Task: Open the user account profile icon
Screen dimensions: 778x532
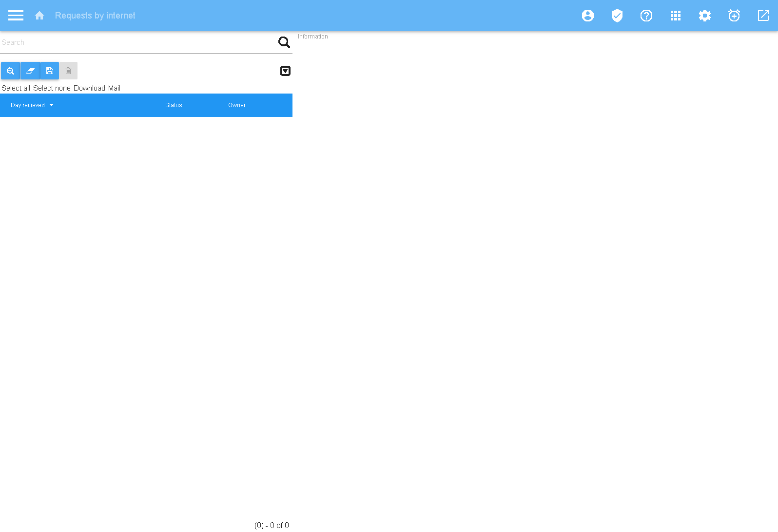Action: click(588, 16)
